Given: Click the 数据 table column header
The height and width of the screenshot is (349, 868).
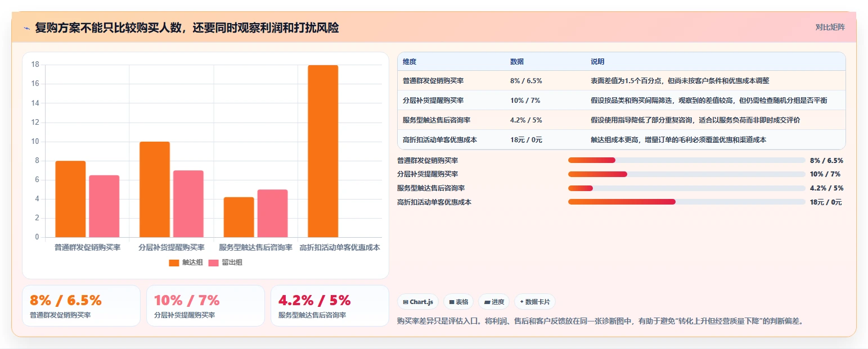Looking at the screenshot, I should point(517,61).
